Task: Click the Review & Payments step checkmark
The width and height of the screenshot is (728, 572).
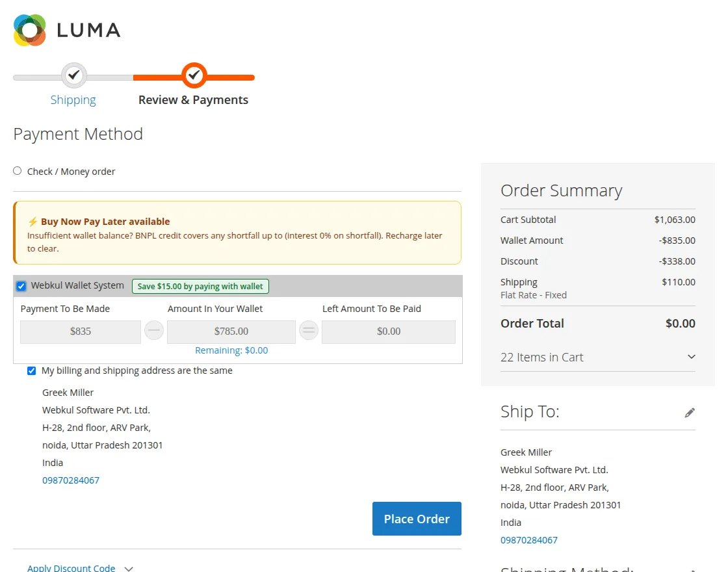Action: [x=194, y=75]
